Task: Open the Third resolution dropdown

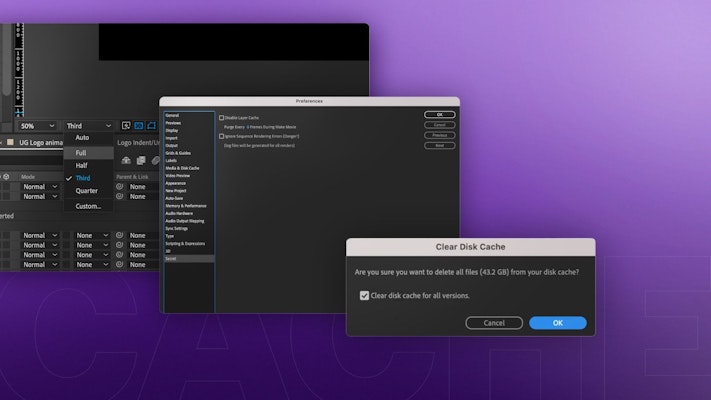Action: pos(88,126)
